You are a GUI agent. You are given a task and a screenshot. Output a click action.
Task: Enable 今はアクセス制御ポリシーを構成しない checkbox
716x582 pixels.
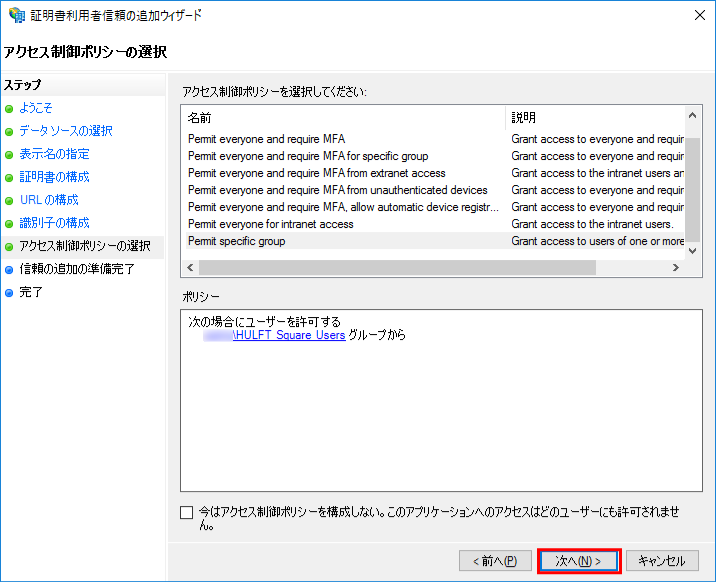[187, 513]
